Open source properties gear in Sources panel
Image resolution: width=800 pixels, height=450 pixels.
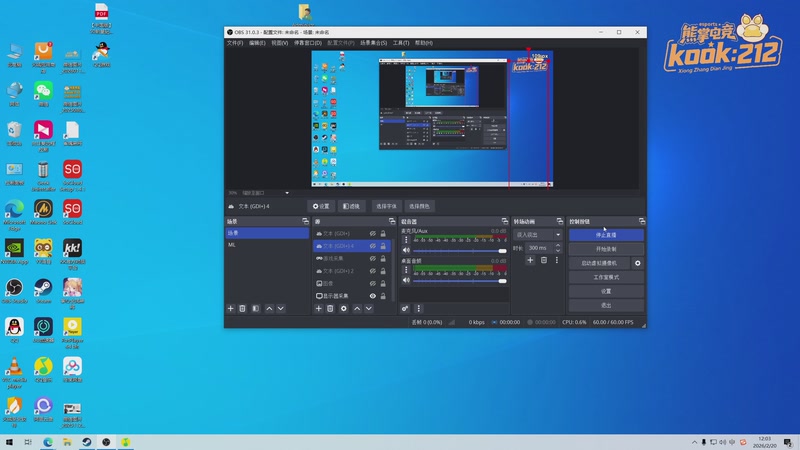[343, 309]
